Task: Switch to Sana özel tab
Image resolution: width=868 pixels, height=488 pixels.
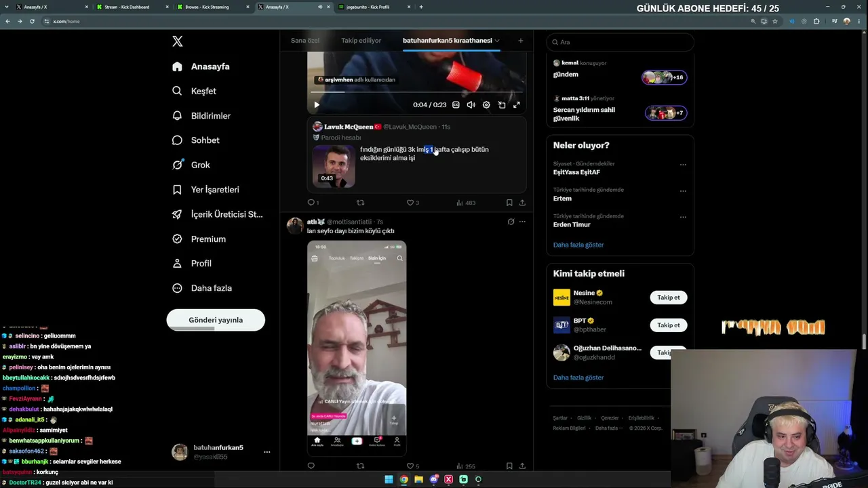Action: click(305, 41)
